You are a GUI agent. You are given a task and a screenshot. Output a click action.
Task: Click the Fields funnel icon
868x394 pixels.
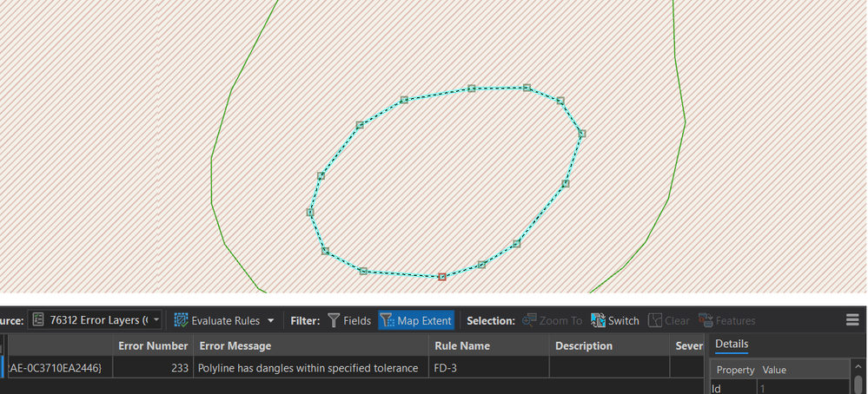pyautogui.click(x=334, y=320)
